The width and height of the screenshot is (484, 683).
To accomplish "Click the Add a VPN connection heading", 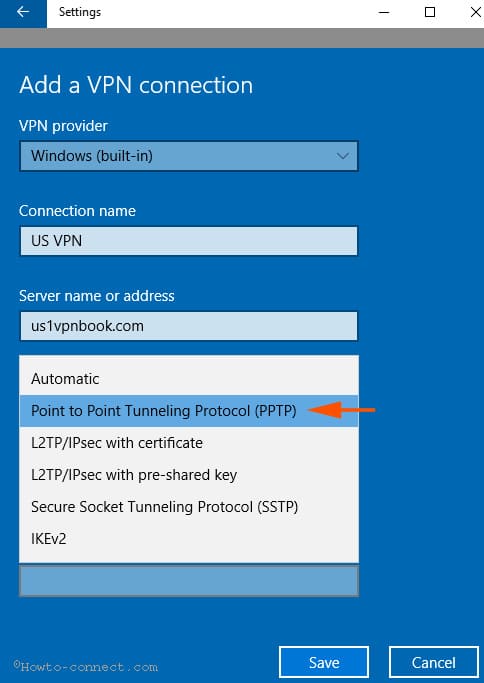I will point(136,85).
